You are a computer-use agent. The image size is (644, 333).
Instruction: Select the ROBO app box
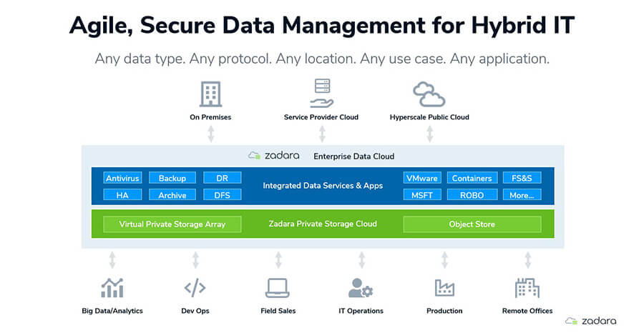(472, 195)
